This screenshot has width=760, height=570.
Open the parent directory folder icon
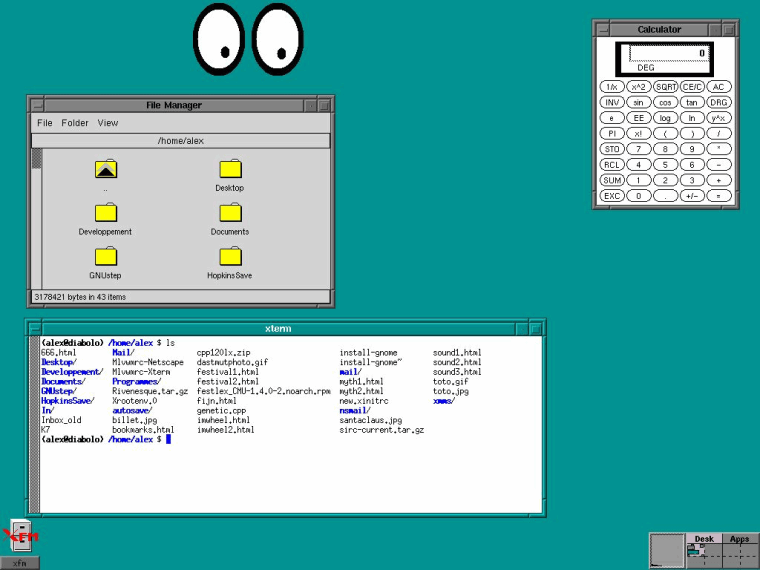tap(106, 169)
